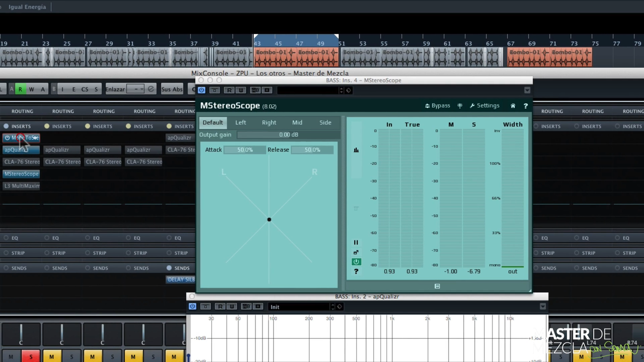Open CLA-76 Stereo insert on first channel

click(x=21, y=162)
